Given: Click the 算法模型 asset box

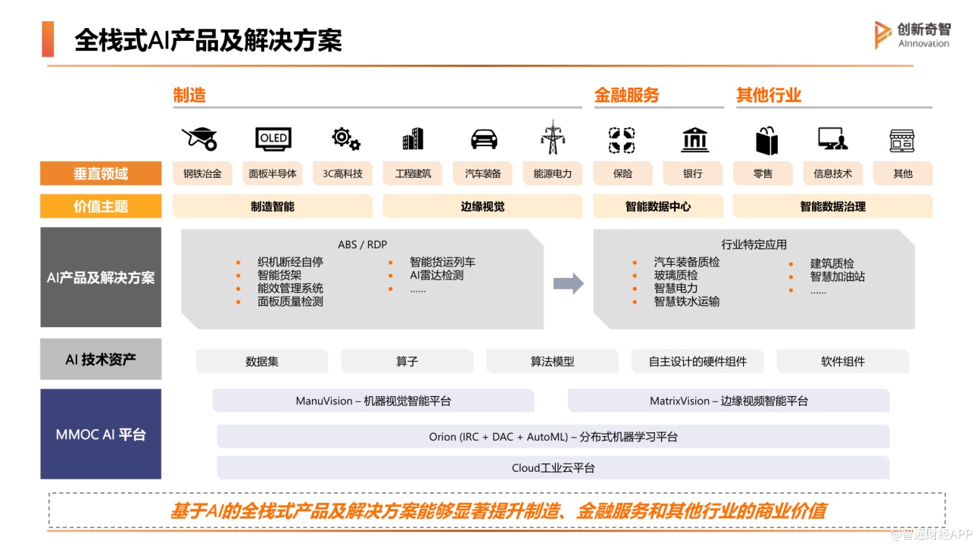Looking at the screenshot, I should (552, 361).
